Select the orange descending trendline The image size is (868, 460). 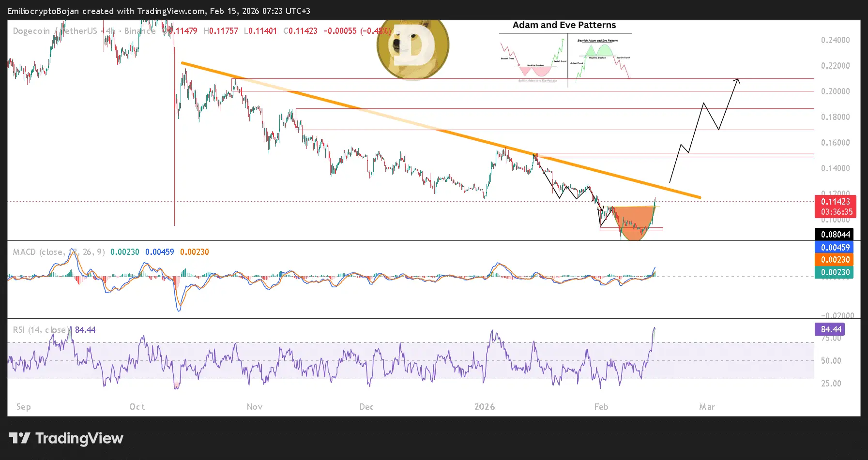441,130
